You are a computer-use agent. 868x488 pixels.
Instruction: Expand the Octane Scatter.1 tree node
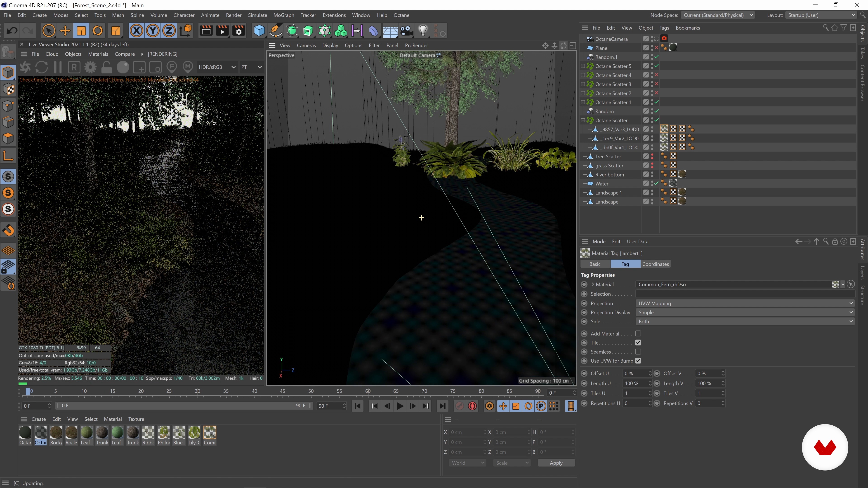[583, 102]
